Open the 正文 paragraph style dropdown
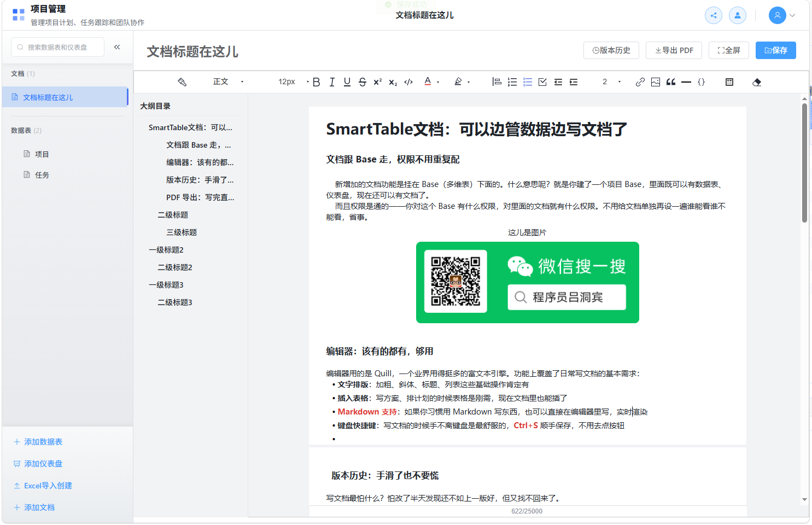This screenshot has width=812, height=525. coord(228,82)
